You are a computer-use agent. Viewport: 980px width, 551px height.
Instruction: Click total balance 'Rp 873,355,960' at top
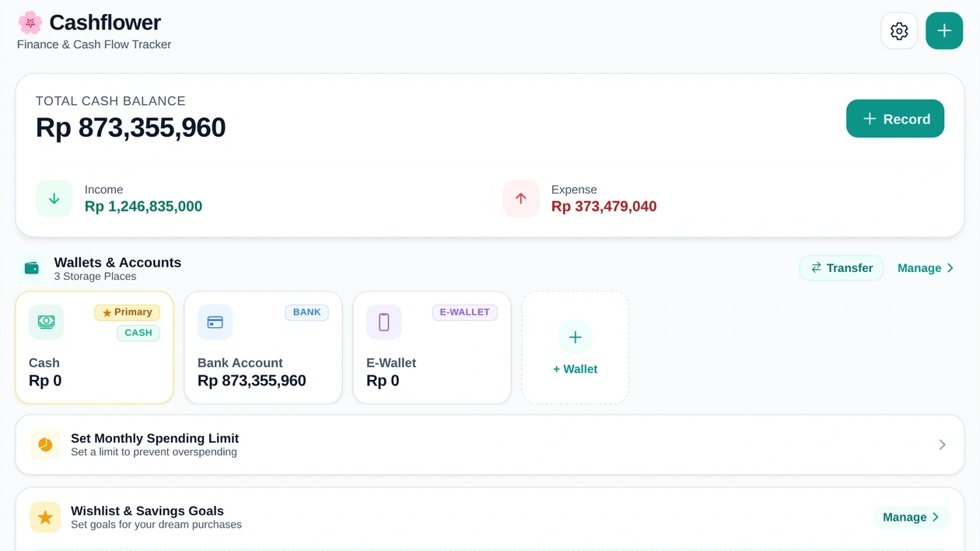click(x=131, y=127)
